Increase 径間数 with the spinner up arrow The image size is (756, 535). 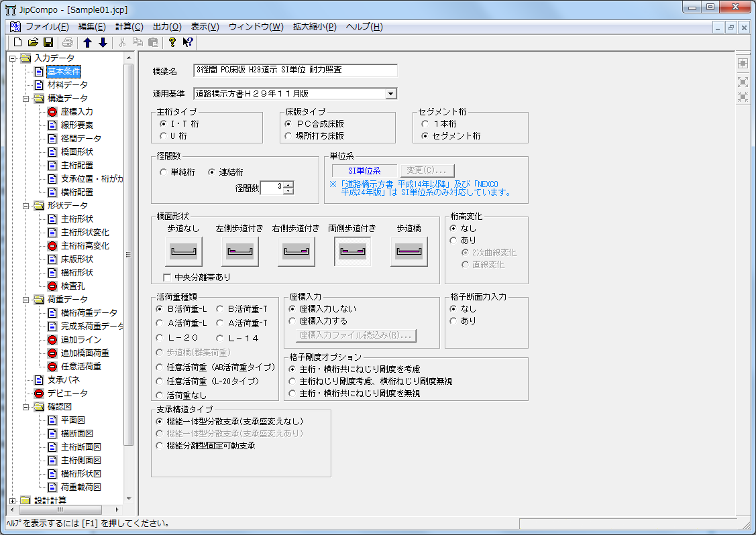[x=288, y=184]
